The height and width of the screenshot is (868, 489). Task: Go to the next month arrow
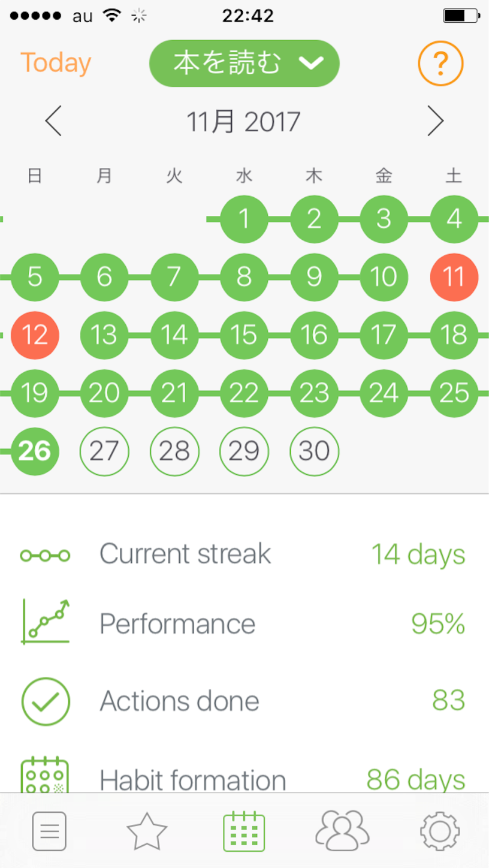click(x=436, y=122)
